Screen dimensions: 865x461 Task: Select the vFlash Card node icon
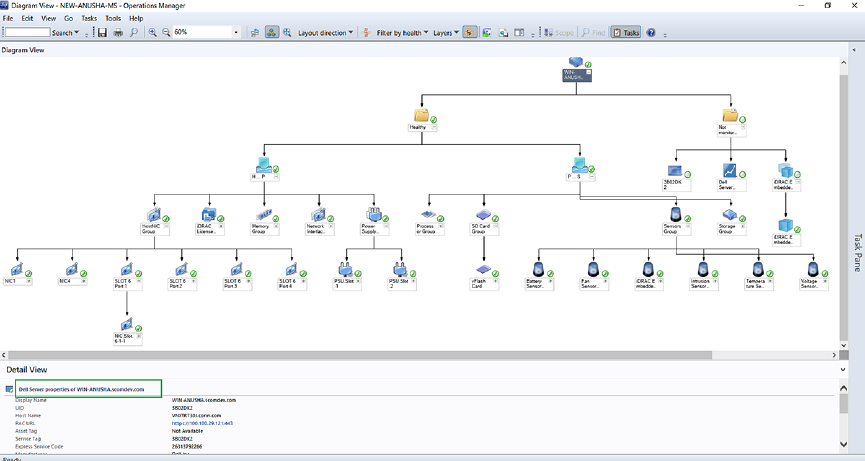click(x=483, y=270)
